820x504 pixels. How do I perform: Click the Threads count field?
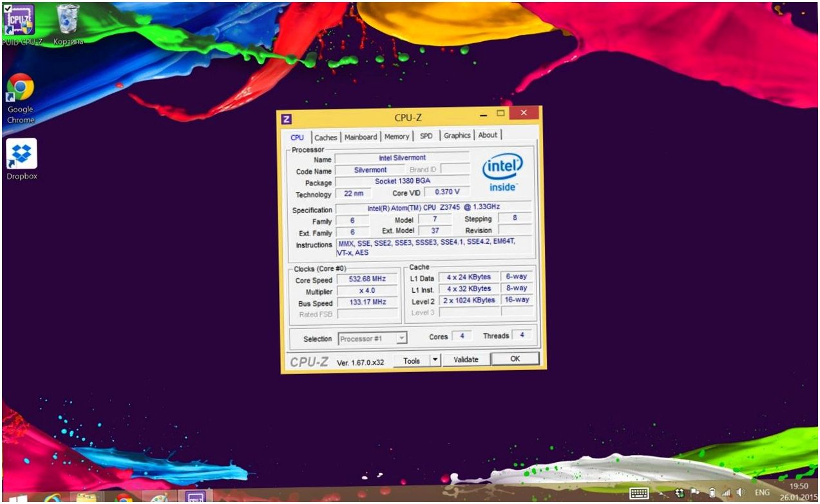pyautogui.click(x=522, y=335)
